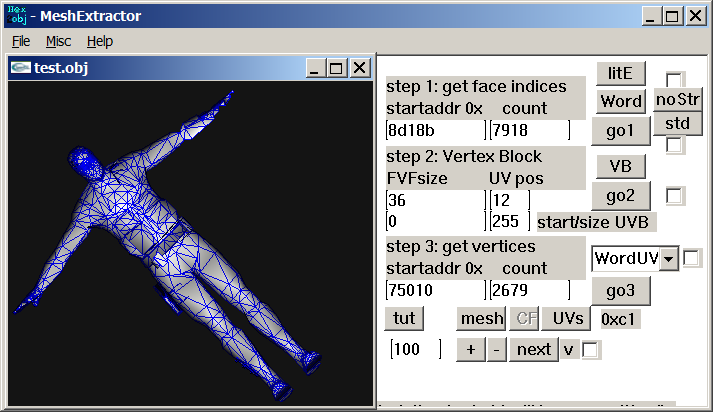Check the box below the std button
Viewport: 713px width, 412px height.
point(676,146)
